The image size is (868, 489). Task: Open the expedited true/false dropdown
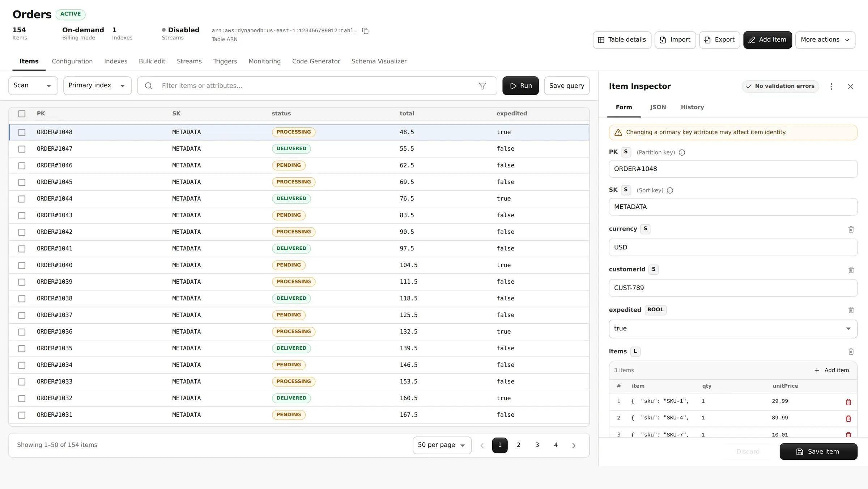733,329
